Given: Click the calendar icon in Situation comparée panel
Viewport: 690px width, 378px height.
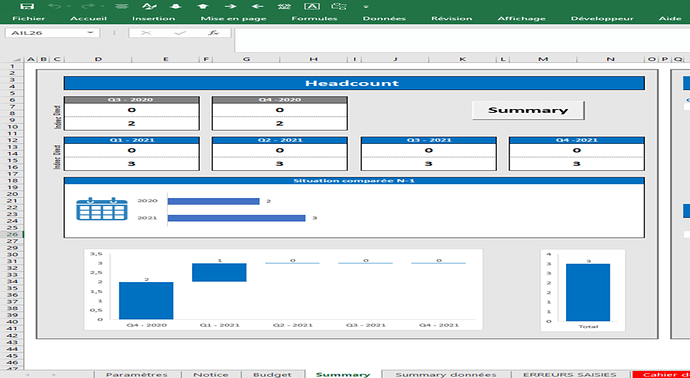Looking at the screenshot, I should [x=102, y=209].
